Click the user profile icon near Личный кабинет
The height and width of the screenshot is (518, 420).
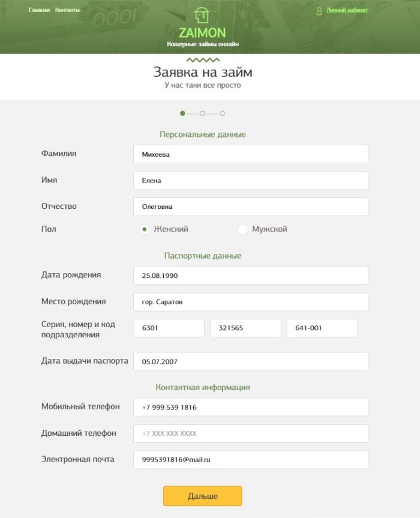(x=319, y=11)
